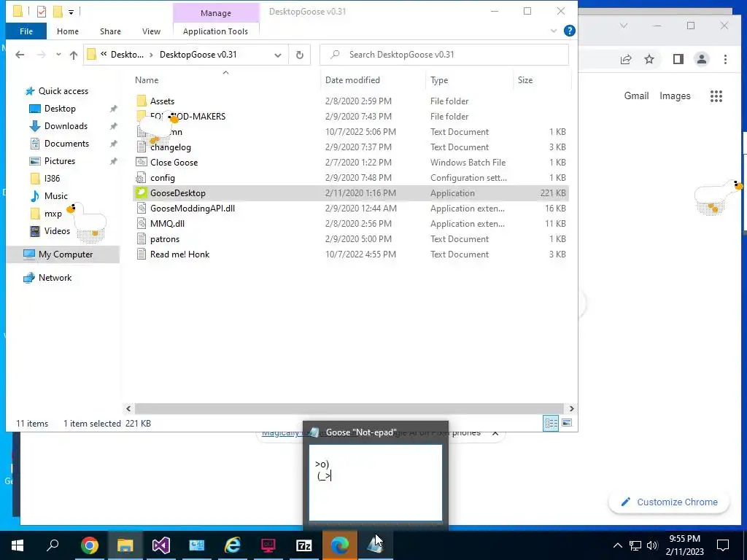Click the Chrome share page icon
The height and width of the screenshot is (560, 747).
(625, 59)
